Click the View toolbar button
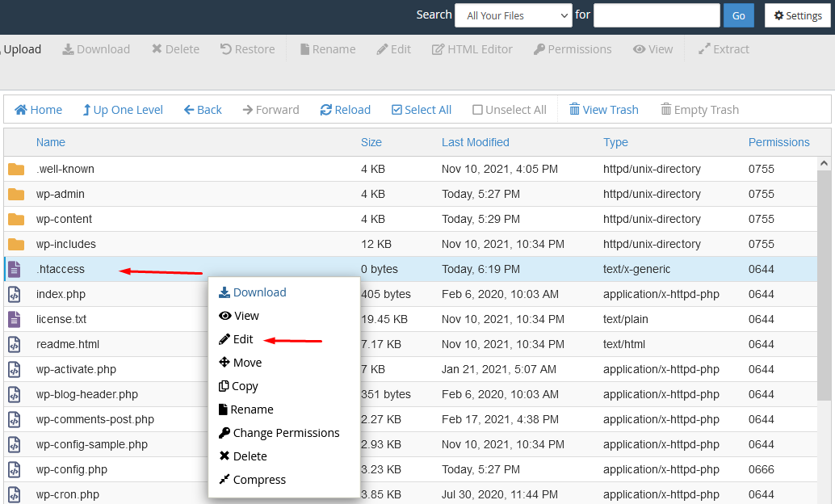 point(652,49)
